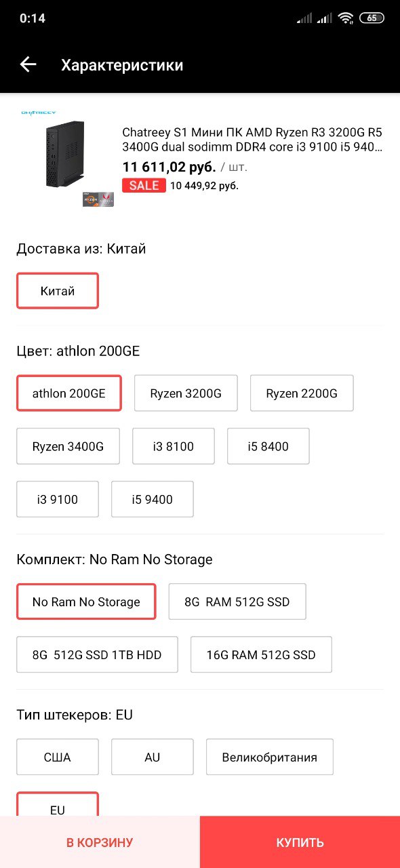
Task: Choose the Великобритания plug type
Action: tap(270, 757)
